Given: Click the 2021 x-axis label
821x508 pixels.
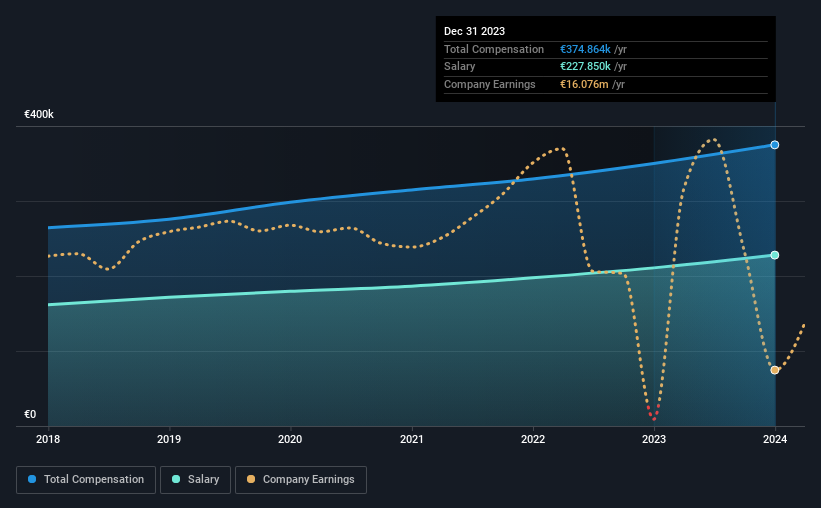Looking at the screenshot, I should point(412,439).
